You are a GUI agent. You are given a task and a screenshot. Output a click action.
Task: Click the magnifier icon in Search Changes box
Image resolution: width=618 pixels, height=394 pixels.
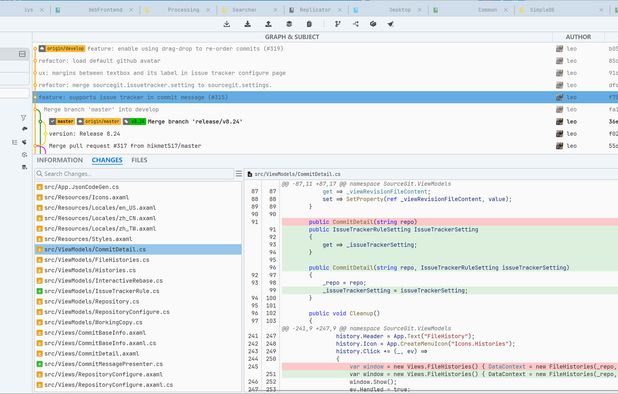tap(39, 174)
